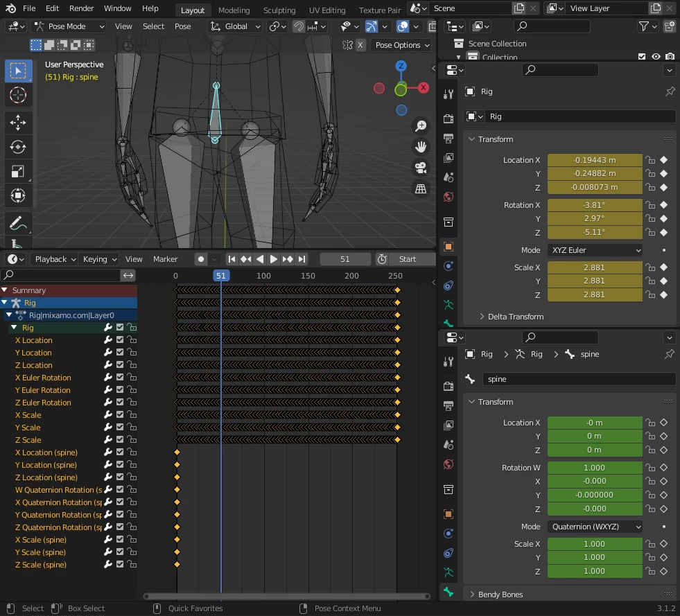The image size is (680, 616).
Task: Click the Rig Scale X value field
Action: click(595, 267)
